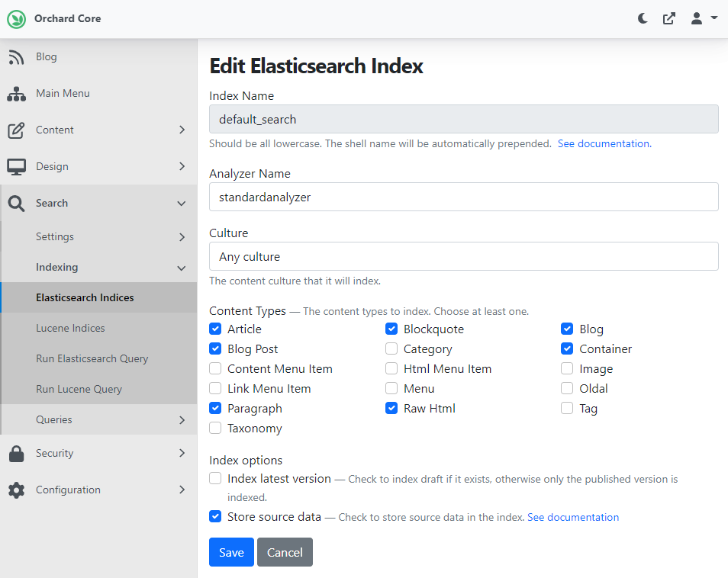
Task: Click the Main Menu sitemap icon
Action: click(16, 94)
